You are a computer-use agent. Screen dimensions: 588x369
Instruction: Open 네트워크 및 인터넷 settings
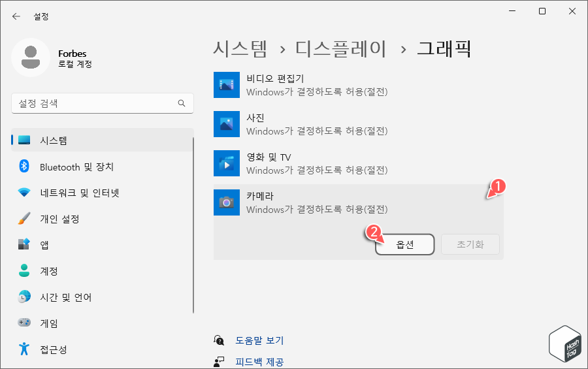(x=103, y=193)
